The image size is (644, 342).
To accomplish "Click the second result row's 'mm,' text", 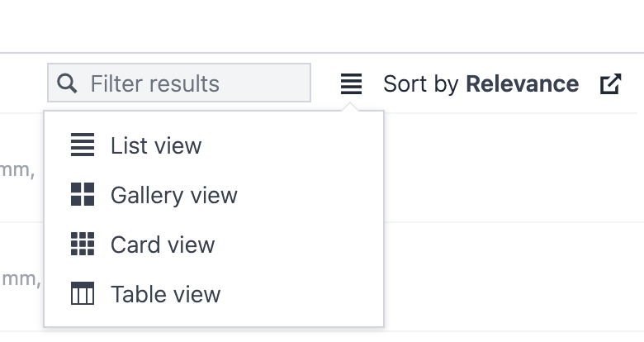I will tap(20, 278).
